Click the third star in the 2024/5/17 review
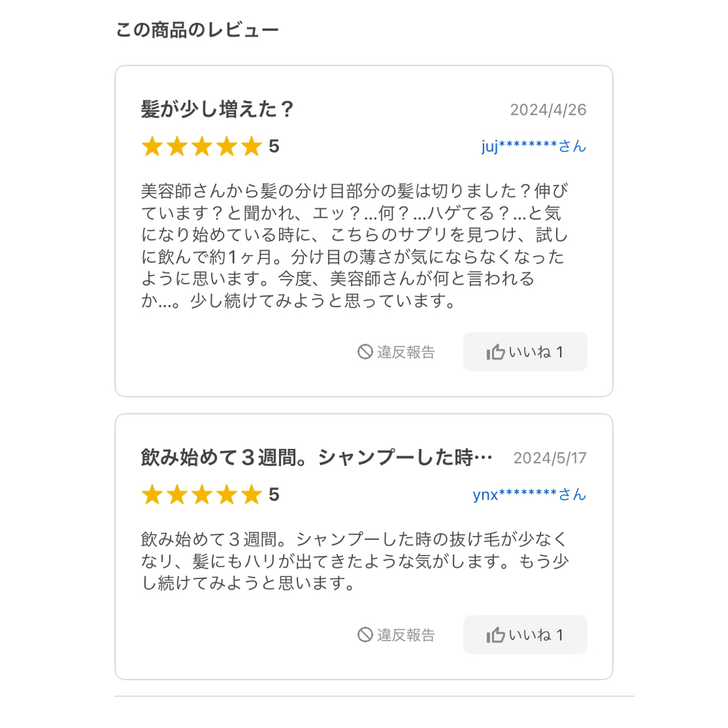The height and width of the screenshot is (728, 728). [x=202, y=495]
